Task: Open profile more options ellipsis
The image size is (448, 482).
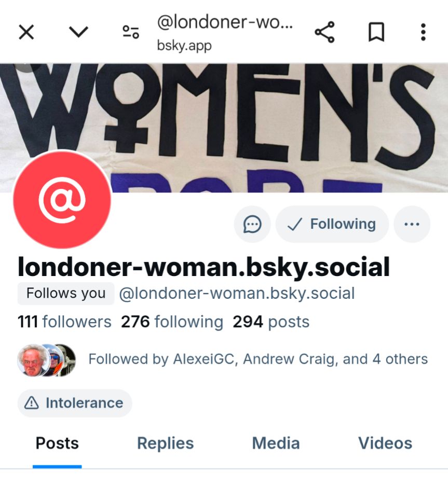Action: 412,224
